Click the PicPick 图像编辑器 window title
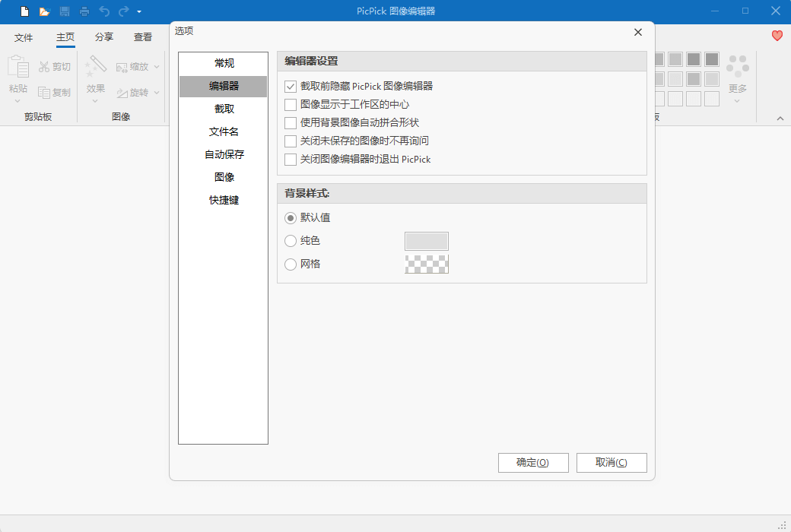Image resolution: width=791 pixels, height=532 pixels. pyautogui.click(x=395, y=11)
